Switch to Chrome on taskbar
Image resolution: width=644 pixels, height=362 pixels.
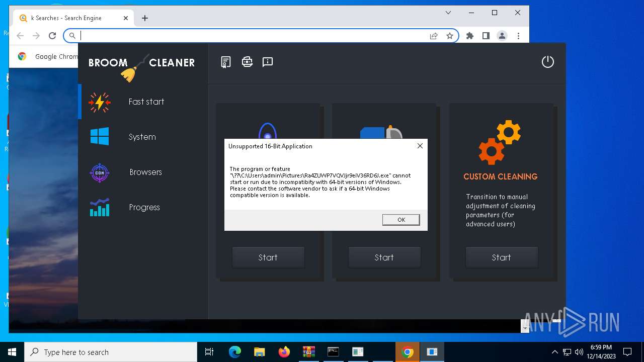(x=408, y=352)
